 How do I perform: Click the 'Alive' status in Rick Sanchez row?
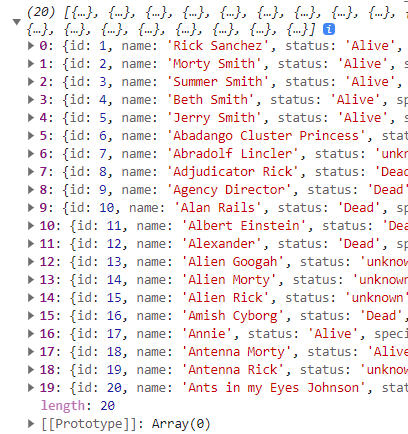(x=370, y=46)
